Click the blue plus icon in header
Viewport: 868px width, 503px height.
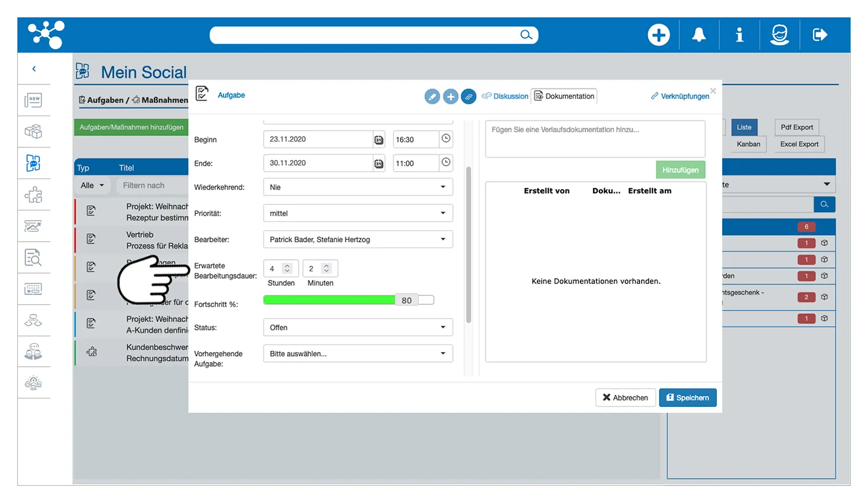tap(659, 35)
